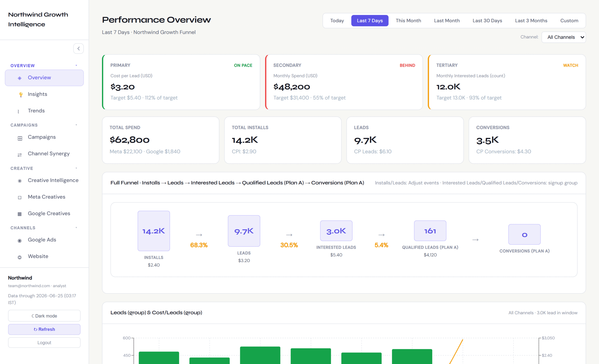Open Meta Creatives page
The width and height of the screenshot is (599, 364).
click(x=44, y=197)
